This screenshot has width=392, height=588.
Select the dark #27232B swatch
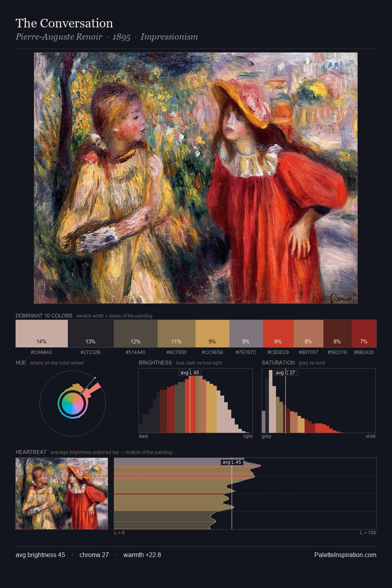(x=90, y=334)
